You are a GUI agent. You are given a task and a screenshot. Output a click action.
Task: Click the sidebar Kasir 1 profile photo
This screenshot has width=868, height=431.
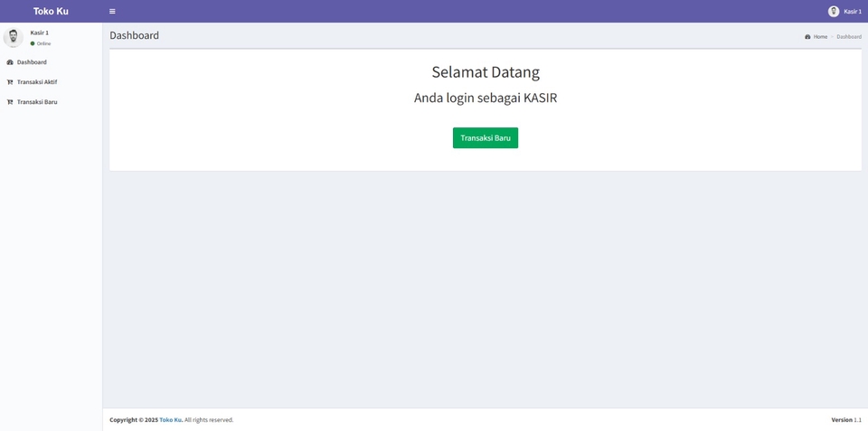point(14,38)
